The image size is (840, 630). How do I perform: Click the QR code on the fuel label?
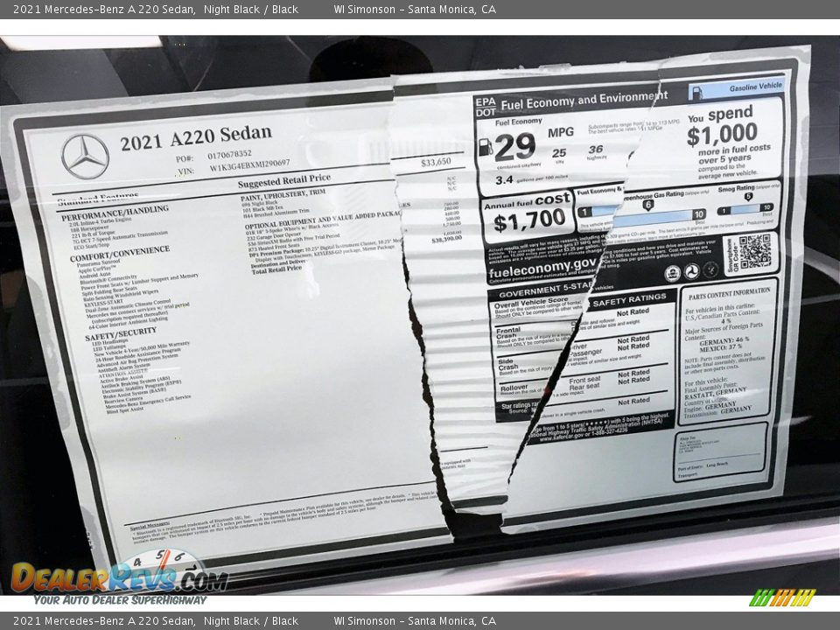point(755,251)
